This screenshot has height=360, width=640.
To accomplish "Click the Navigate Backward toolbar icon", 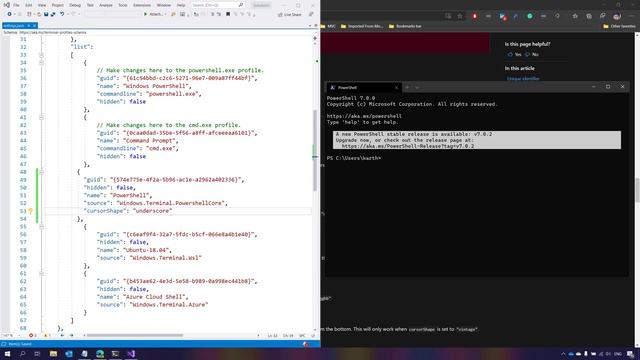I will pos(9,14).
